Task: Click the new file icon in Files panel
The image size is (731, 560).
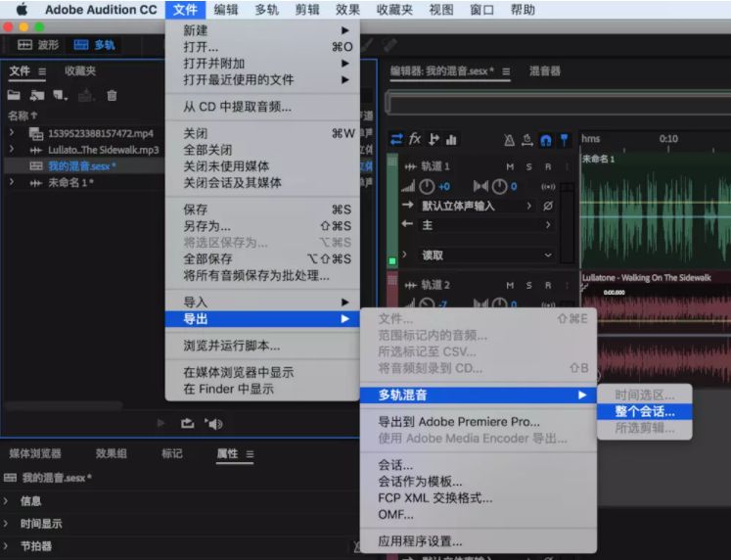Action: pos(60,96)
